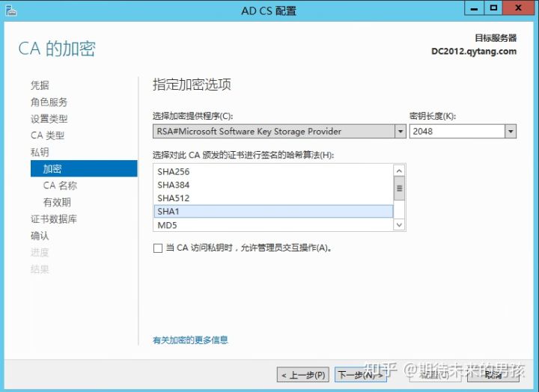Select SHA512 hash algorithm
Screen dimensions: 539x392
(273, 198)
